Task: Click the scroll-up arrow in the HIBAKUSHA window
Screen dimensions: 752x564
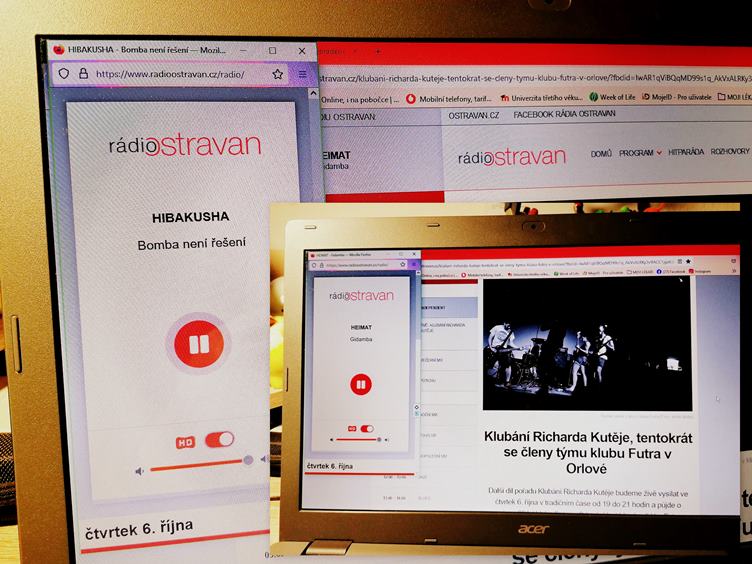Action: pos(313,93)
